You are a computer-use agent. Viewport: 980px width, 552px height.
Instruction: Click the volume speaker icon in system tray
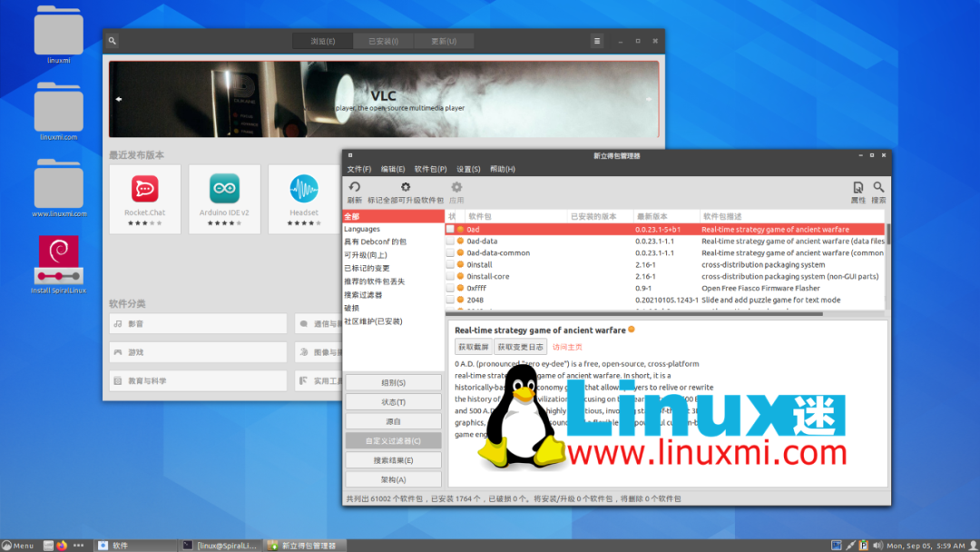pyautogui.click(x=877, y=546)
